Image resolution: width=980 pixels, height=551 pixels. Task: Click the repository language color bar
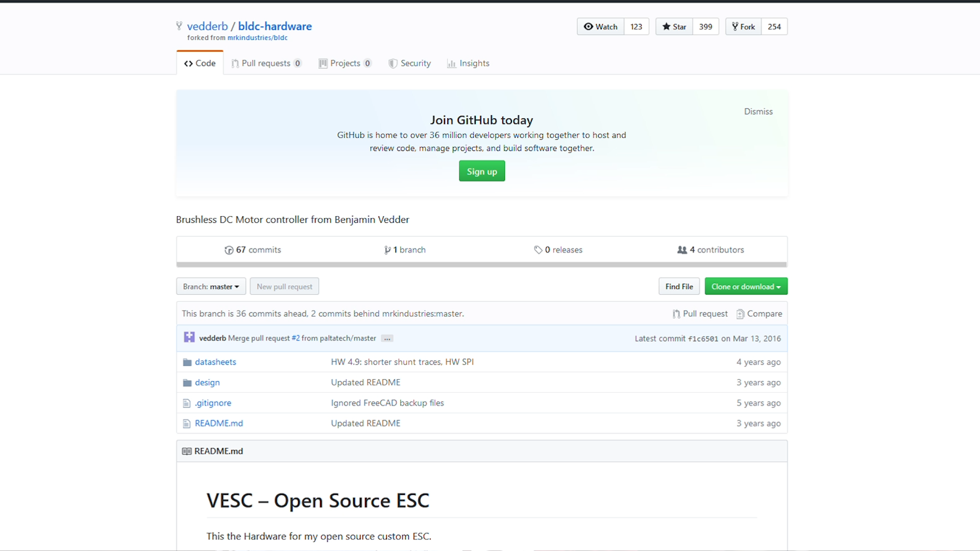pyautogui.click(x=481, y=265)
